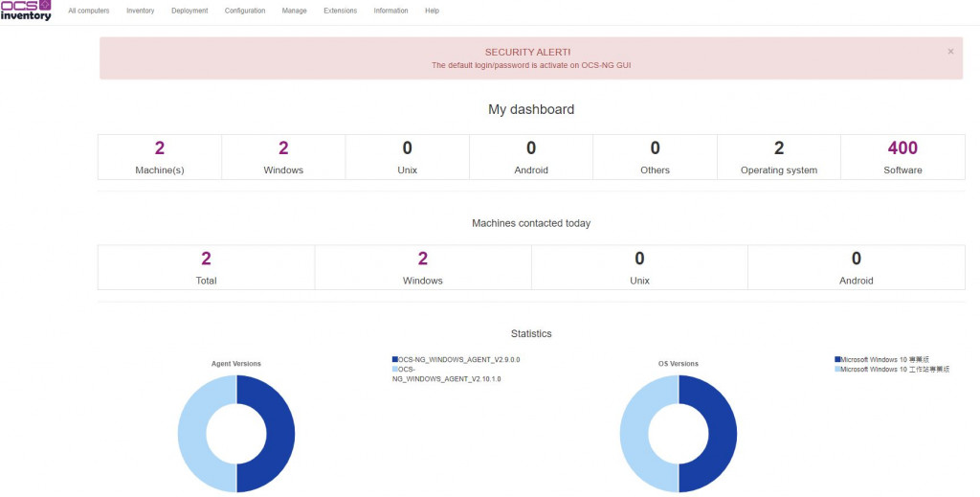Image resolution: width=980 pixels, height=497 pixels.
Task: Click the Others count 0
Action: pos(655,148)
